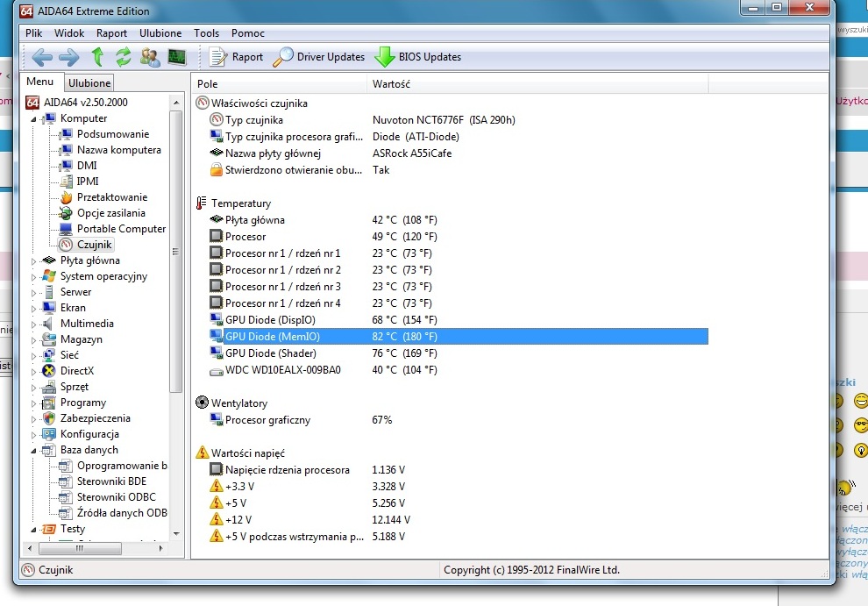
Task: Click the Forward navigation arrow in toolbar
Action: [68, 57]
